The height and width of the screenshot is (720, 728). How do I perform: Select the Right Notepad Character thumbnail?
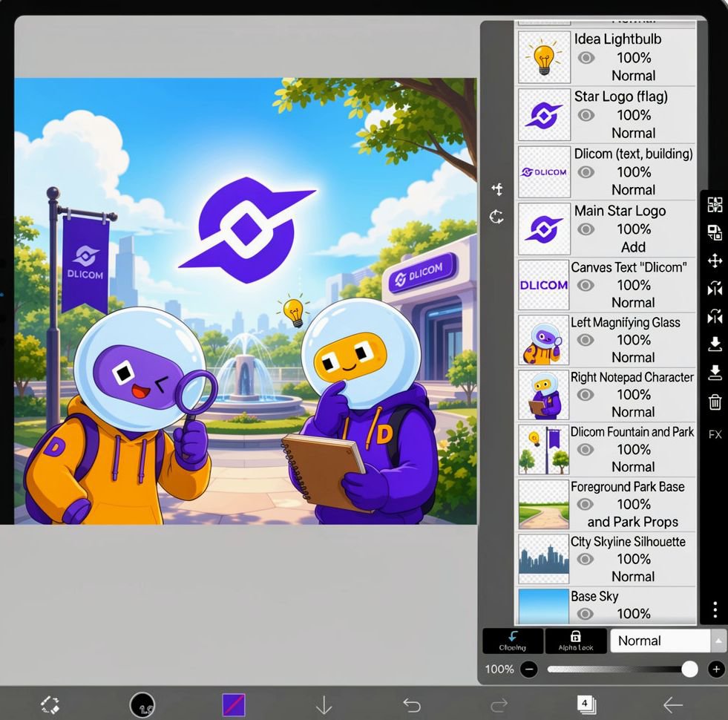click(544, 394)
